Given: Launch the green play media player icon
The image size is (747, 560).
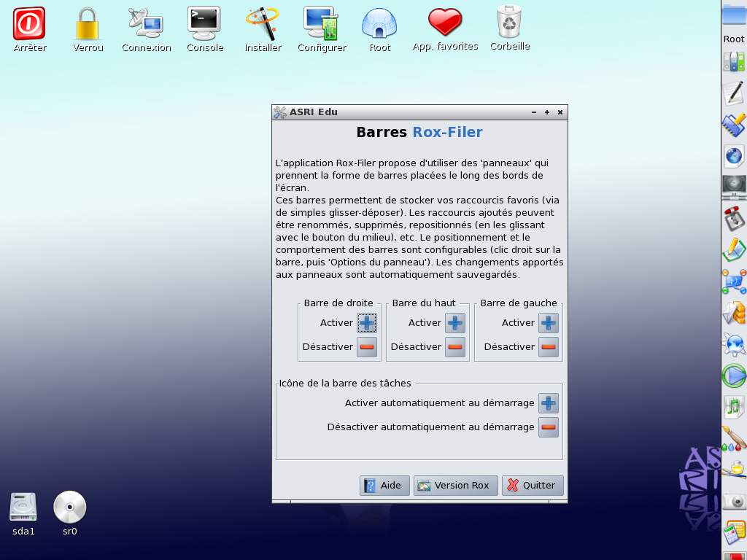Looking at the screenshot, I should tap(734, 376).
